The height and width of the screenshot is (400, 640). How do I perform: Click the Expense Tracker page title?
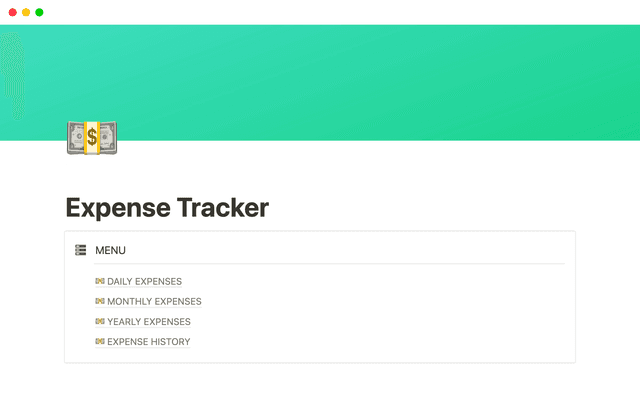tap(167, 208)
